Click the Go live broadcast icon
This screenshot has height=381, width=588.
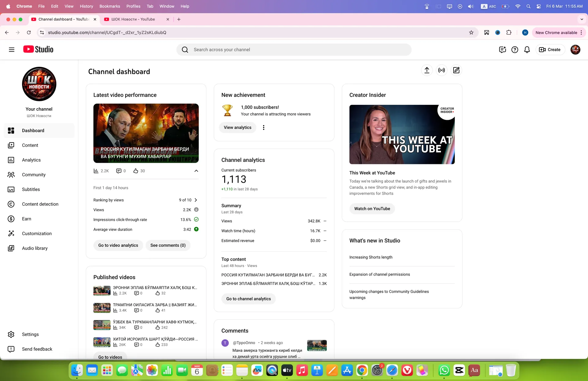442,70
